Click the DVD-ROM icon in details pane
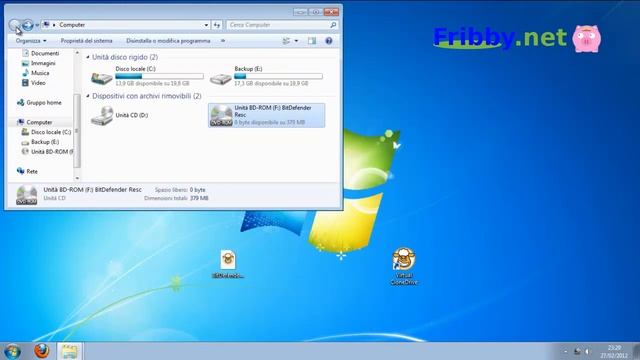The height and width of the screenshot is (360, 640). tap(27, 195)
